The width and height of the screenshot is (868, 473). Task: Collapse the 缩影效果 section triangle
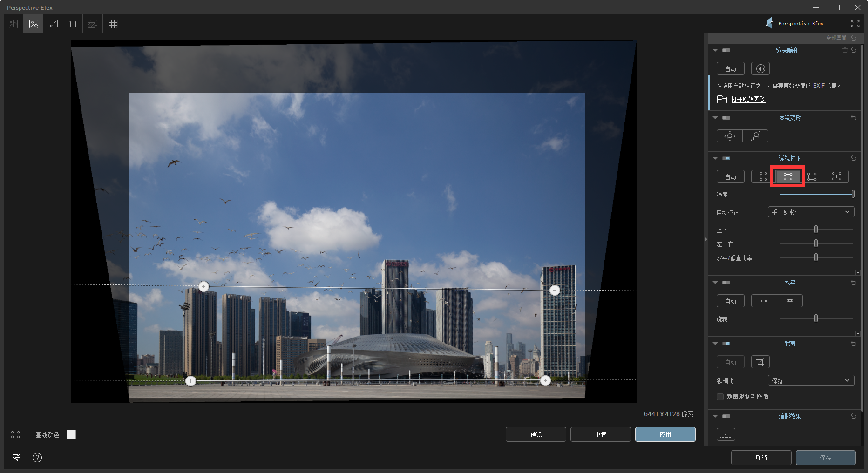click(x=715, y=416)
